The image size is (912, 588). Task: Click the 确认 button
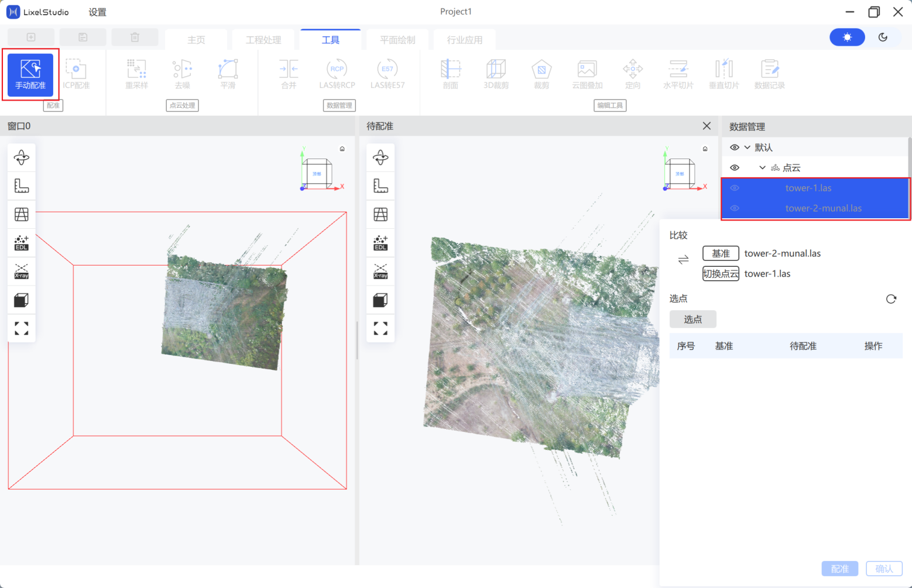[884, 569]
